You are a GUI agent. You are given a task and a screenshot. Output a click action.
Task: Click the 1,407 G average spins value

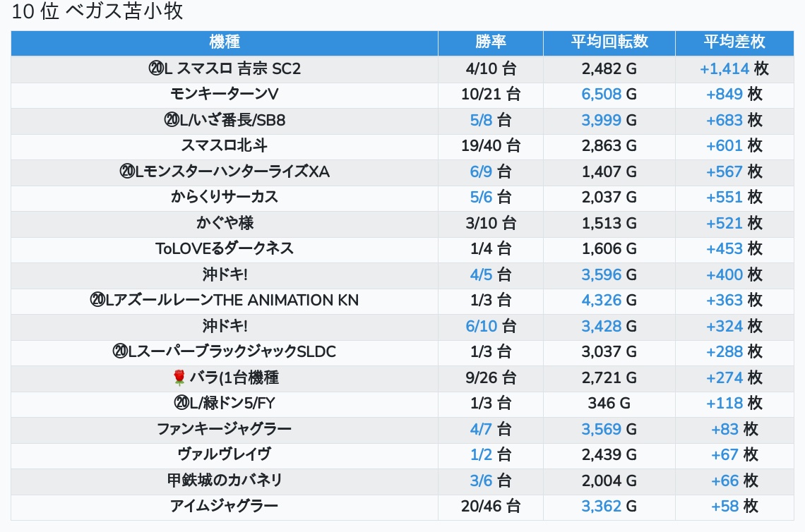pyautogui.click(x=609, y=171)
